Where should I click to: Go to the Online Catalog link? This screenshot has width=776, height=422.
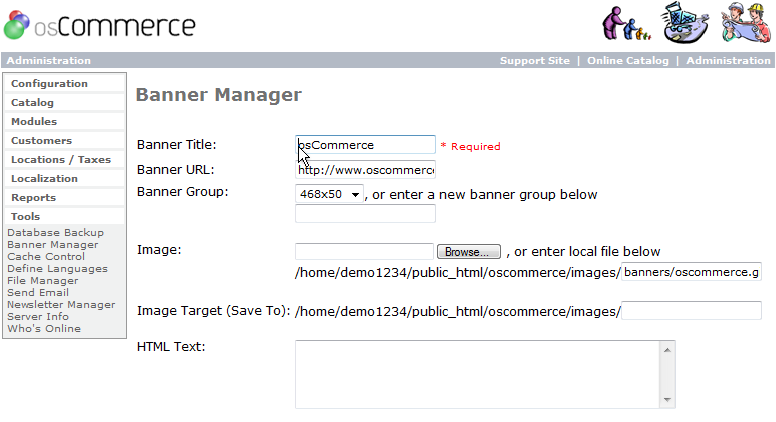[628, 60]
